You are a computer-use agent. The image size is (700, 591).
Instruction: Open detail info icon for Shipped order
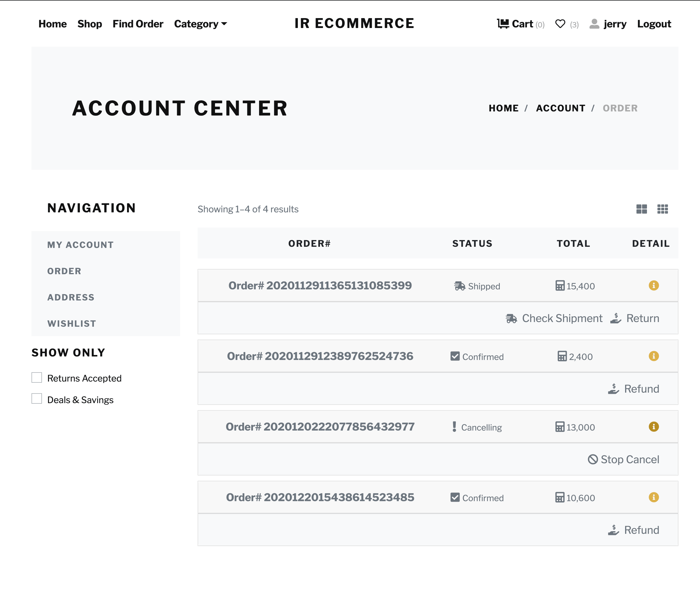(x=653, y=286)
